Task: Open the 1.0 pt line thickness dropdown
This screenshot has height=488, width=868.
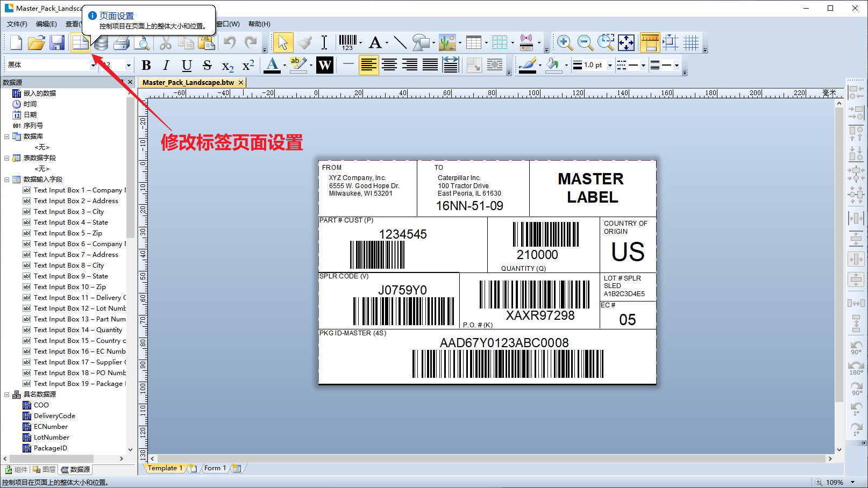Action: [610, 65]
